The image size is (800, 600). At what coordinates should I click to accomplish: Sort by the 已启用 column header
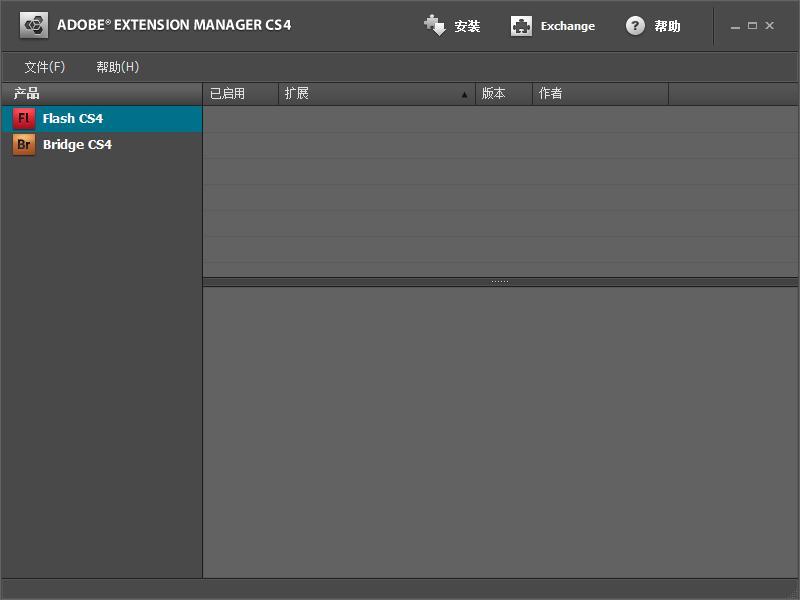228,94
